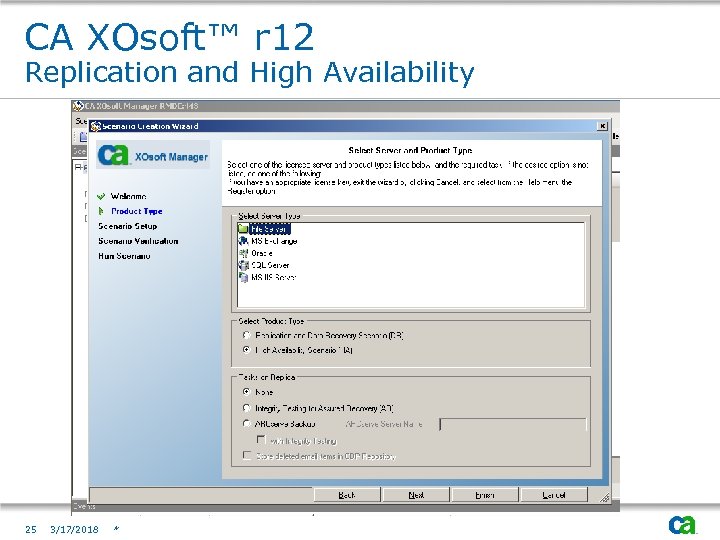Viewport: 720px width, 540px height.
Task: Click the Next button
Action: click(x=416, y=495)
